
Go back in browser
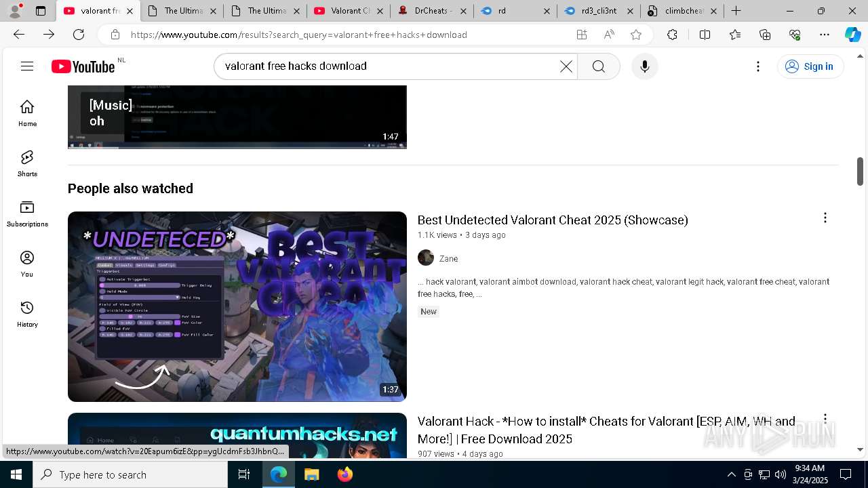[19, 35]
